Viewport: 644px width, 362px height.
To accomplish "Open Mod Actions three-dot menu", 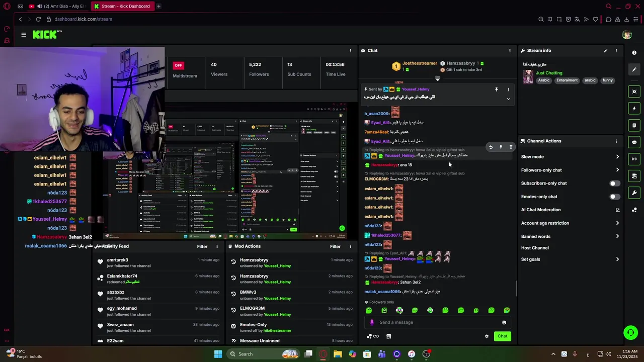I will pos(350,246).
